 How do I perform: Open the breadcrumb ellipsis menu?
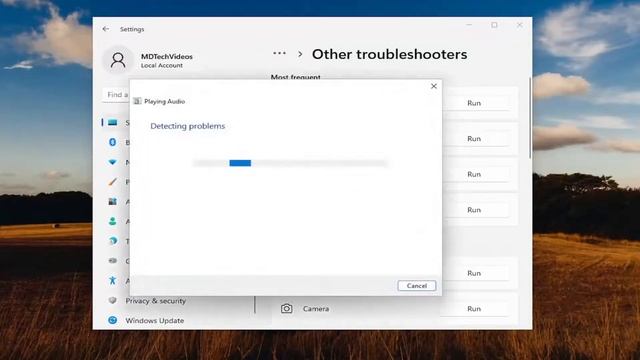tap(279, 53)
